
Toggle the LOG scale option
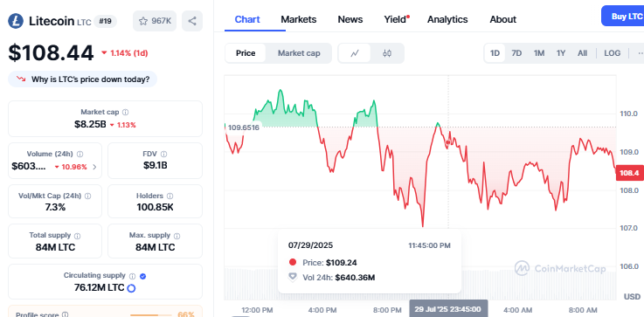pos(612,53)
